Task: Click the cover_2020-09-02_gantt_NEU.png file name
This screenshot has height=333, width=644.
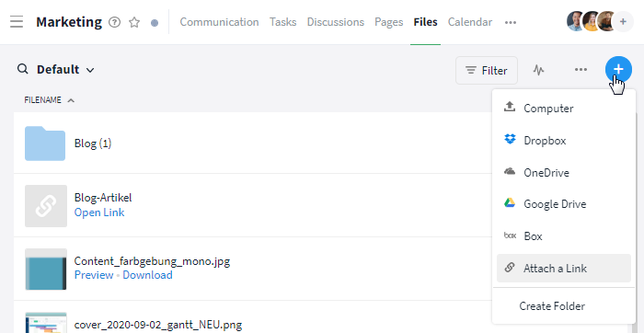Action: 158,325
